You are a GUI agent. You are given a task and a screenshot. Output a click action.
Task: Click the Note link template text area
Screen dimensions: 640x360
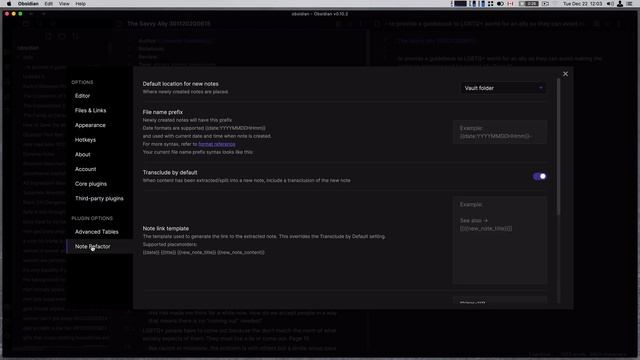click(500, 240)
